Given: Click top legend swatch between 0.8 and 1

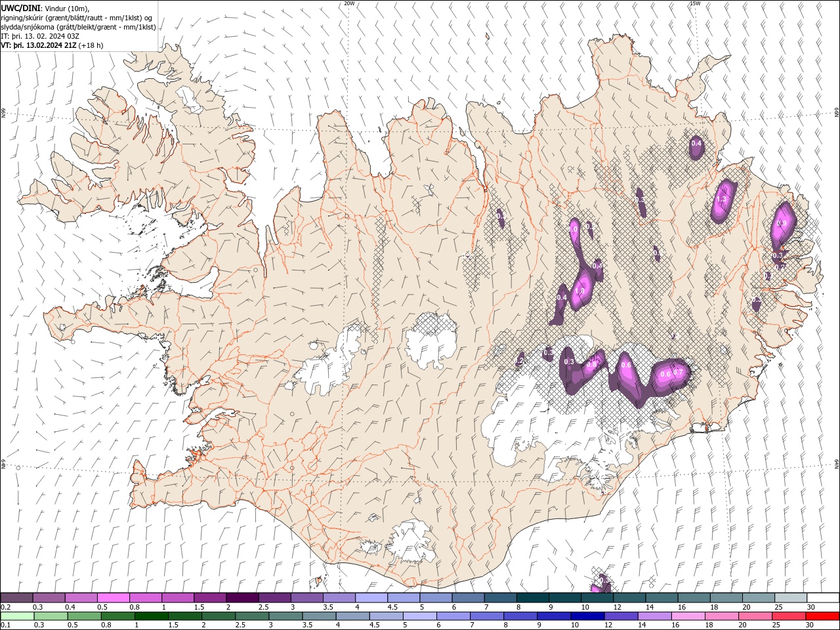Looking at the screenshot, I should point(146,598).
